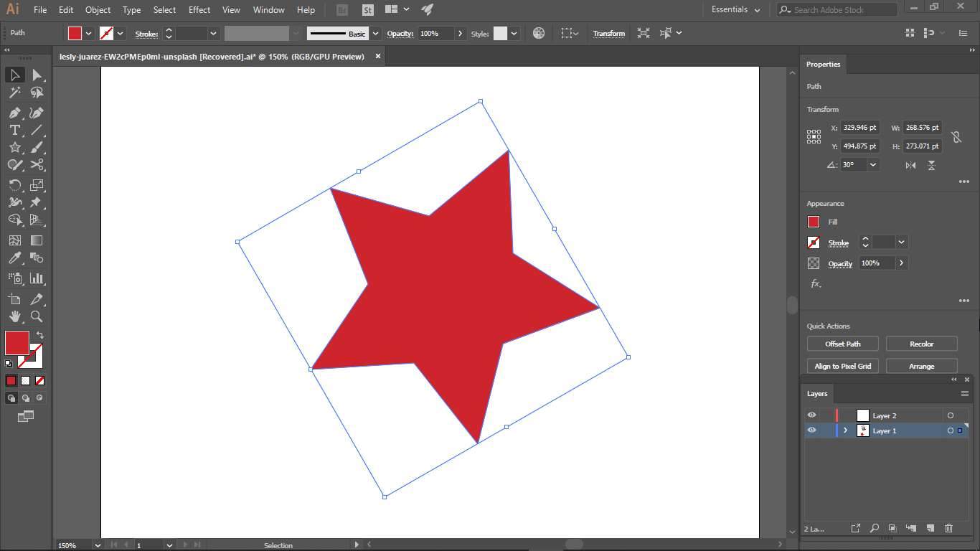This screenshot has height=551, width=980.
Task: Click the Recolor button
Action: tap(921, 344)
